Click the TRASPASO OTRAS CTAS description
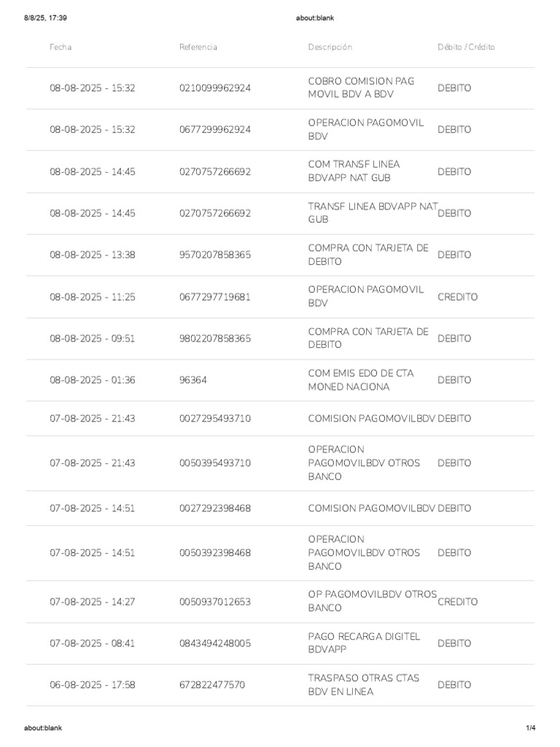 363,685
